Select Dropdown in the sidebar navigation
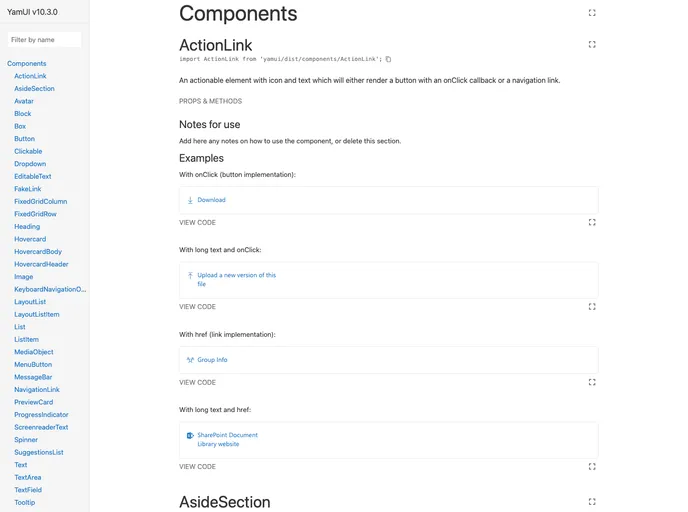This screenshot has width=688, height=512. 30,164
